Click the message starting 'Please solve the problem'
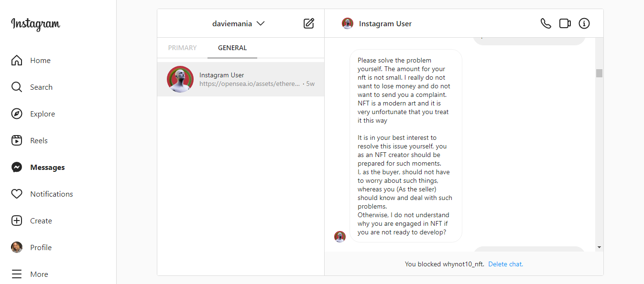644x284 pixels. tap(406, 146)
